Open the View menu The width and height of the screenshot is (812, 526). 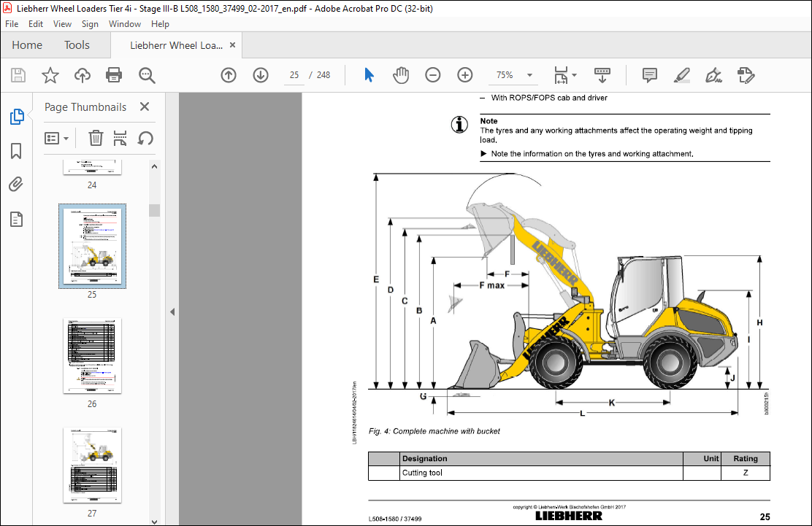62,24
